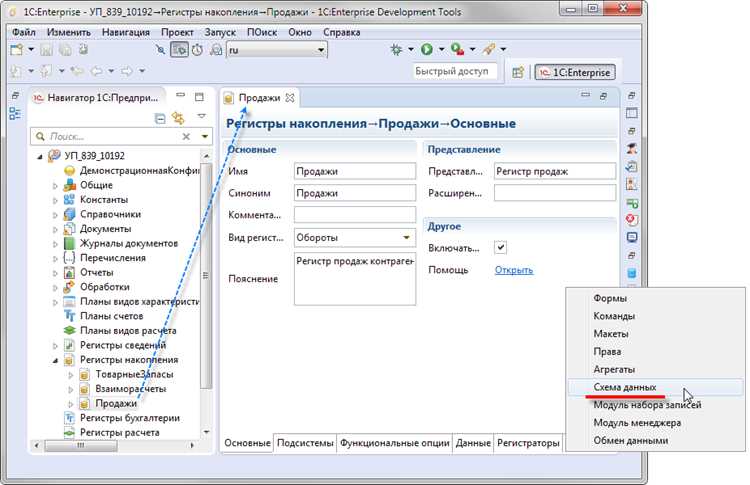
Task: Toggle the Включать checkbox
Action: pos(500,248)
